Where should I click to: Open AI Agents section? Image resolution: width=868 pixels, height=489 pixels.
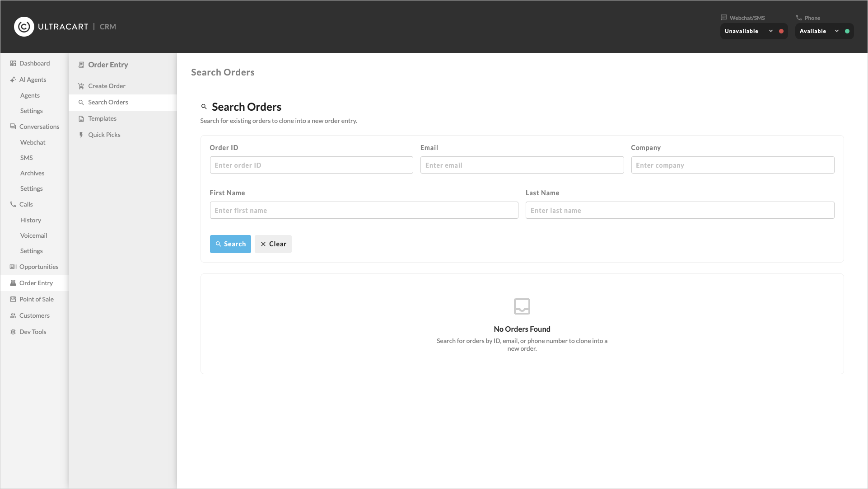click(34, 80)
